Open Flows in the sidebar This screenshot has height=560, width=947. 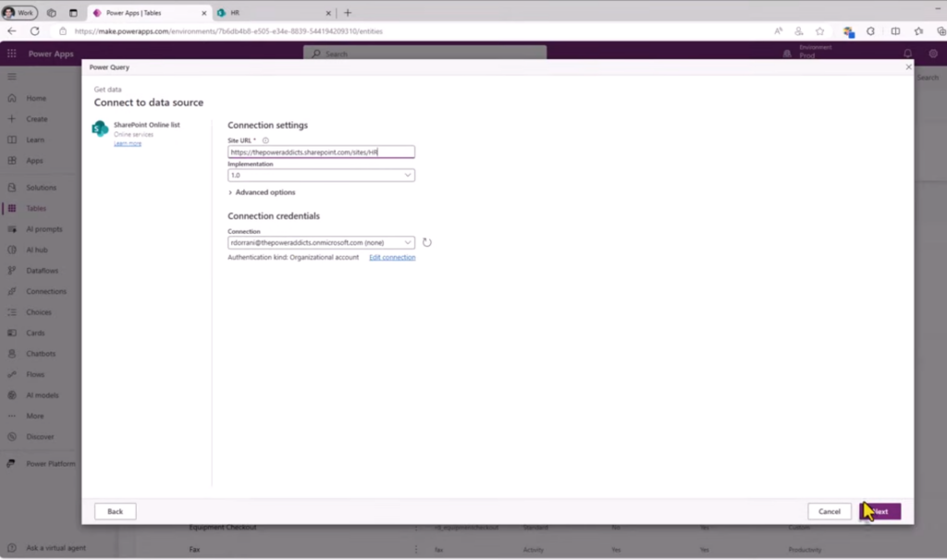[35, 375]
